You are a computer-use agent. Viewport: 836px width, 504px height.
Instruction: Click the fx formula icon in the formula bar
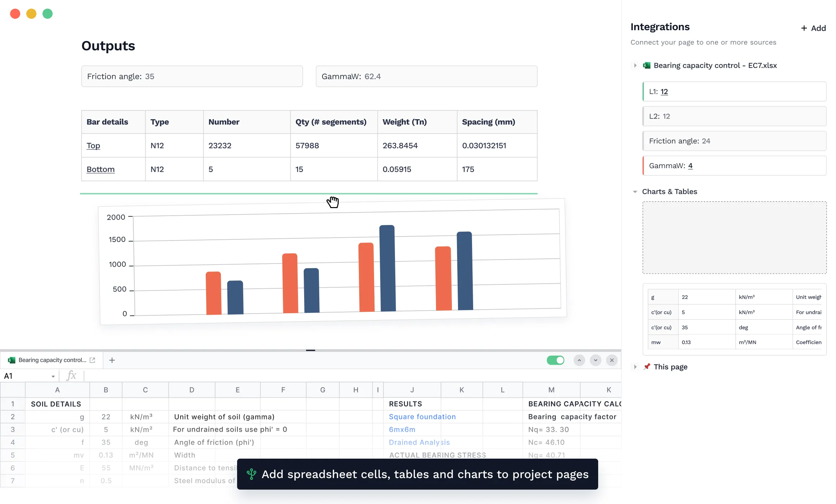point(72,375)
